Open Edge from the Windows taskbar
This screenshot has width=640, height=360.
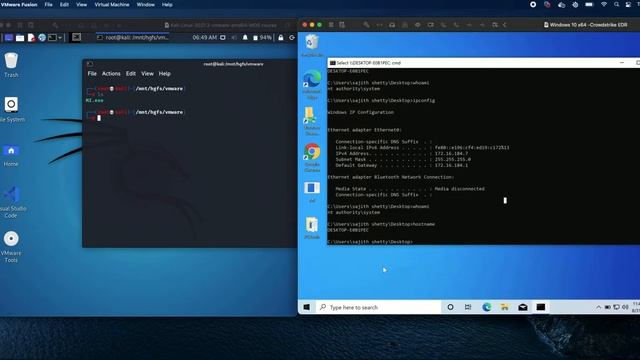coord(487,307)
